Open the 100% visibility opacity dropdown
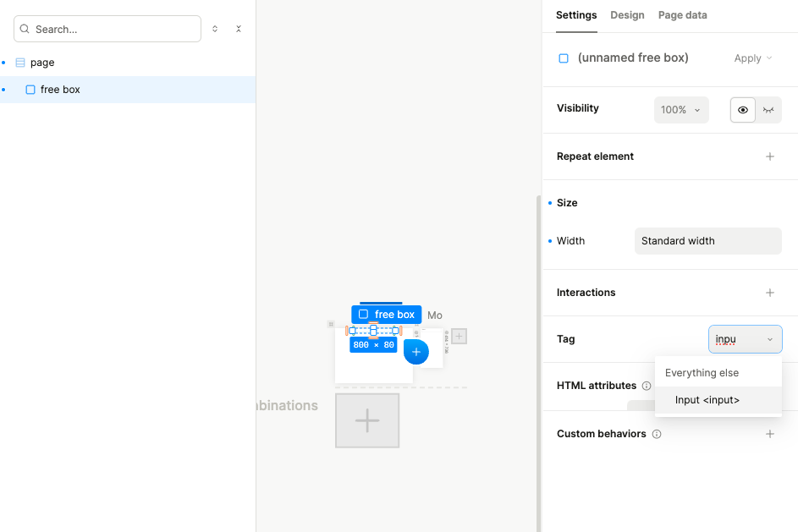This screenshot has height=532, width=798. tap(681, 110)
